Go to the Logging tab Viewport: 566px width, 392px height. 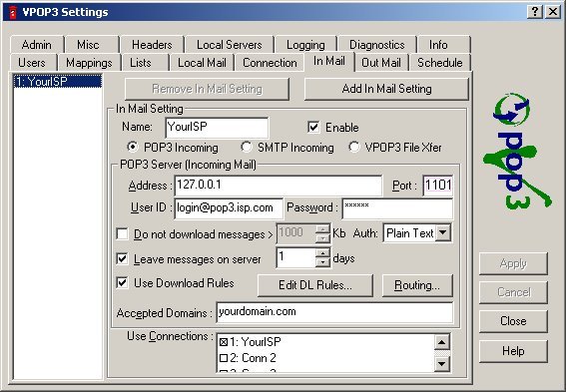305,45
